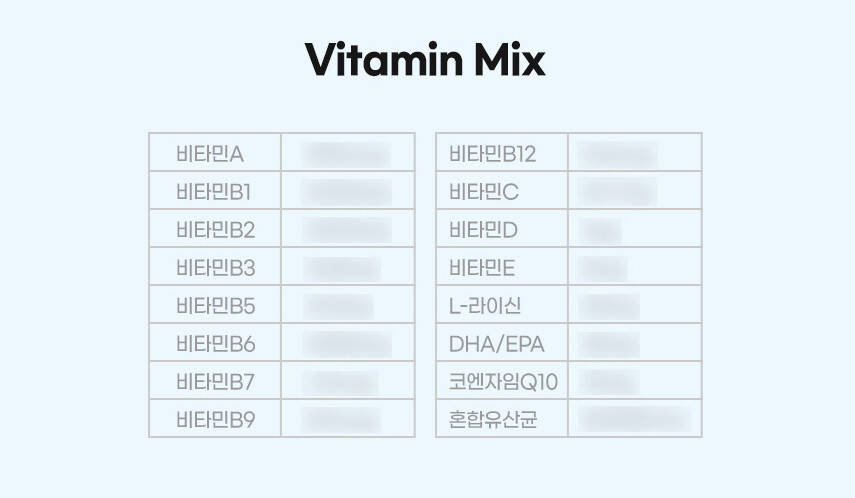Image resolution: width=855 pixels, height=498 pixels.
Task: Click the 비타민B1 row label
Action: coord(212,192)
